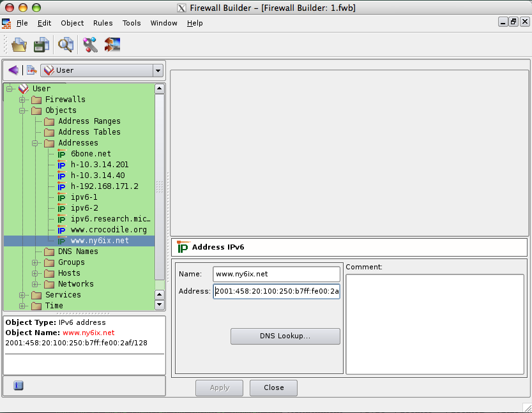Screen dimensions: 532x413
Task: Click the Close button in editor
Action: [x=273, y=388]
